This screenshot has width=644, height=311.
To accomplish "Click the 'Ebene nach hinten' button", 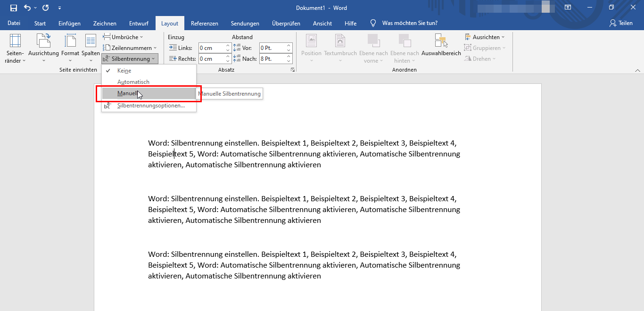I will 405,49.
